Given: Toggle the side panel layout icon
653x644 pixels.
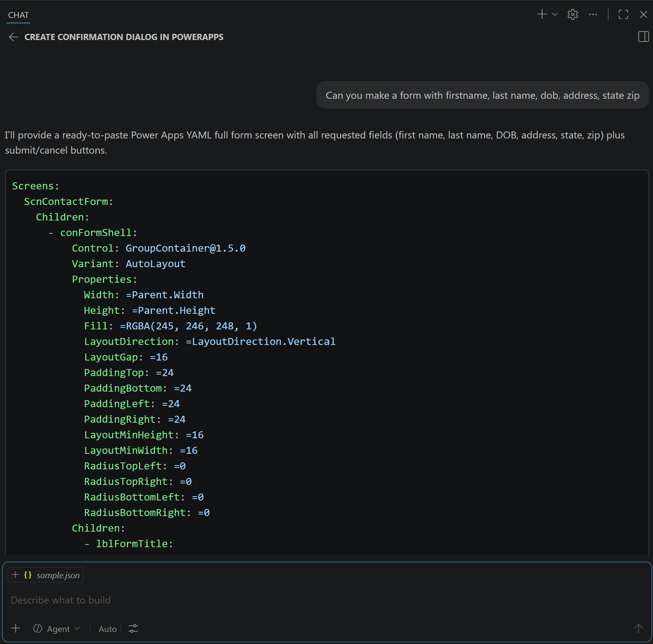Looking at the screenshot, I should (x=644, y=37).
